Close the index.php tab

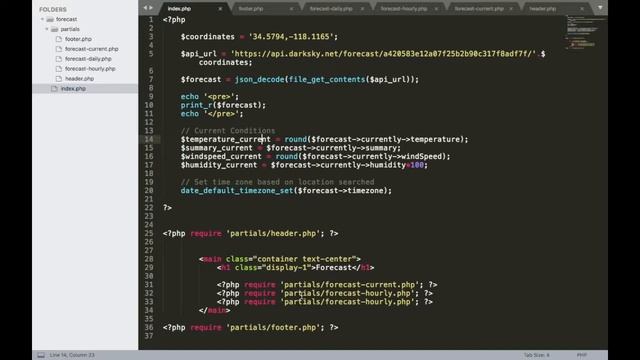pos(220,9)
